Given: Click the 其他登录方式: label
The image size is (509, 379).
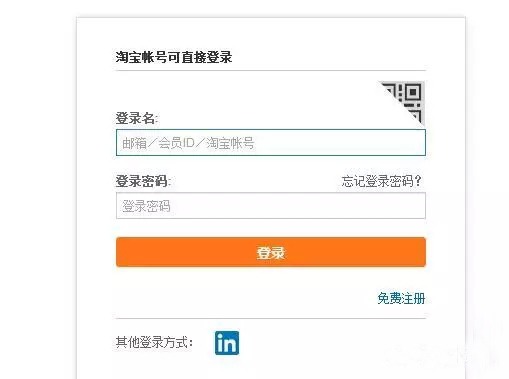Looking at the screenshot, I should click(154, 342).
